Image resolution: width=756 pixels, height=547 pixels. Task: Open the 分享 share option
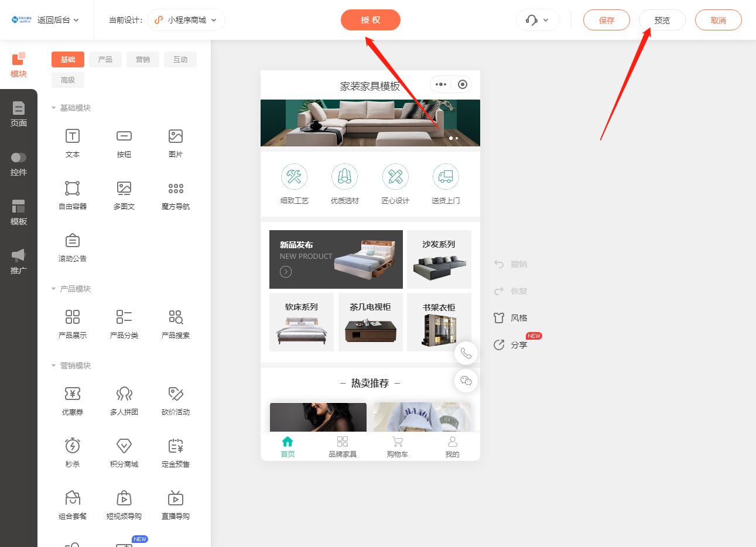[511, 345]
